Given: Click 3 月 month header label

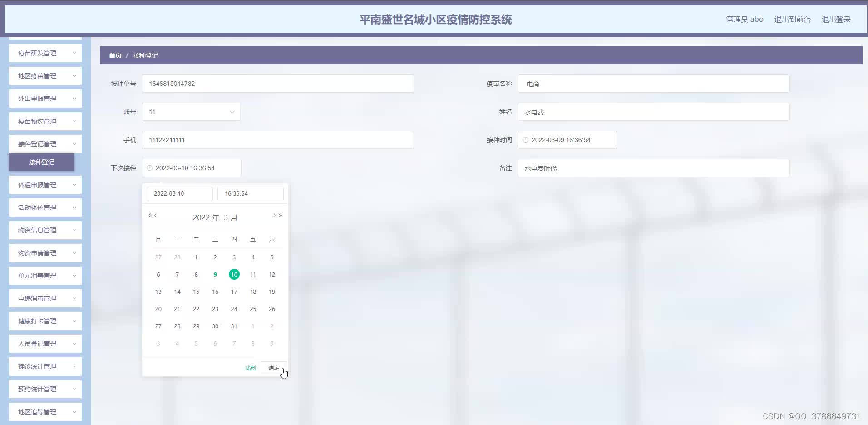Looking at the screenshot, I should click(x=231, y=217).
